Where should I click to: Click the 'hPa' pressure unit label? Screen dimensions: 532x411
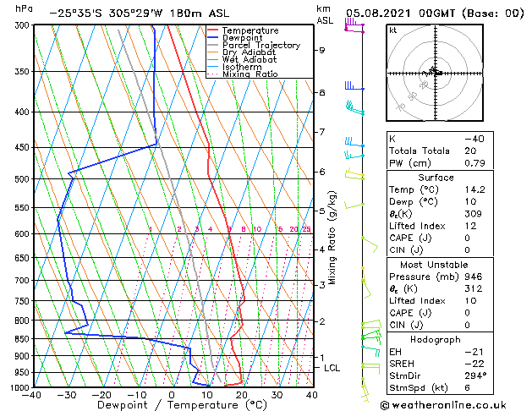pyautogui.click(x=24, y=8)
